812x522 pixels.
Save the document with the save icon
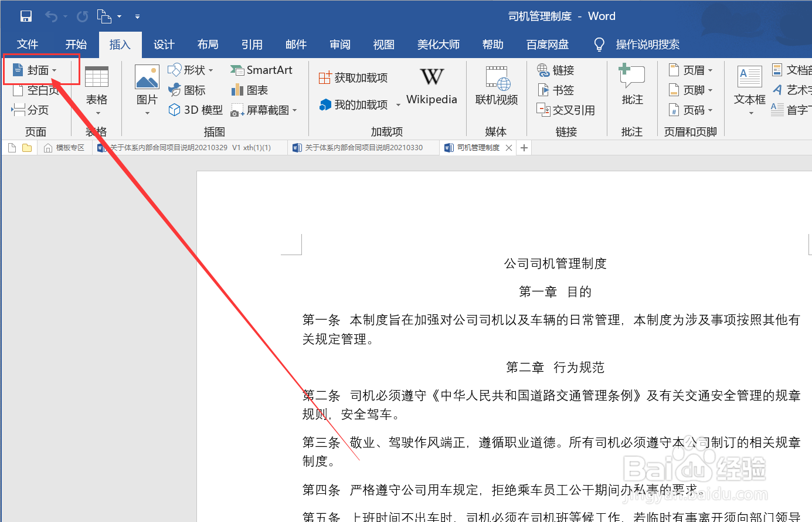[x=26, y=16]
